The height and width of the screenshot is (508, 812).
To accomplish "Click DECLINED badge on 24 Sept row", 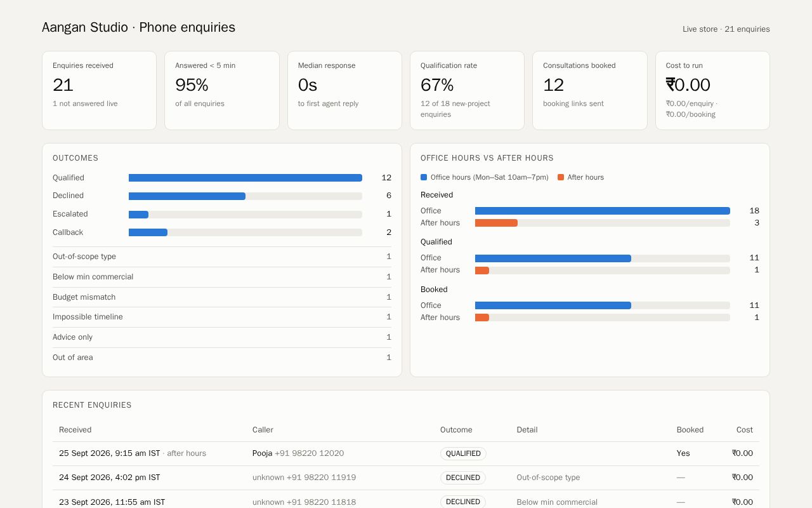I will pos(463,478).
